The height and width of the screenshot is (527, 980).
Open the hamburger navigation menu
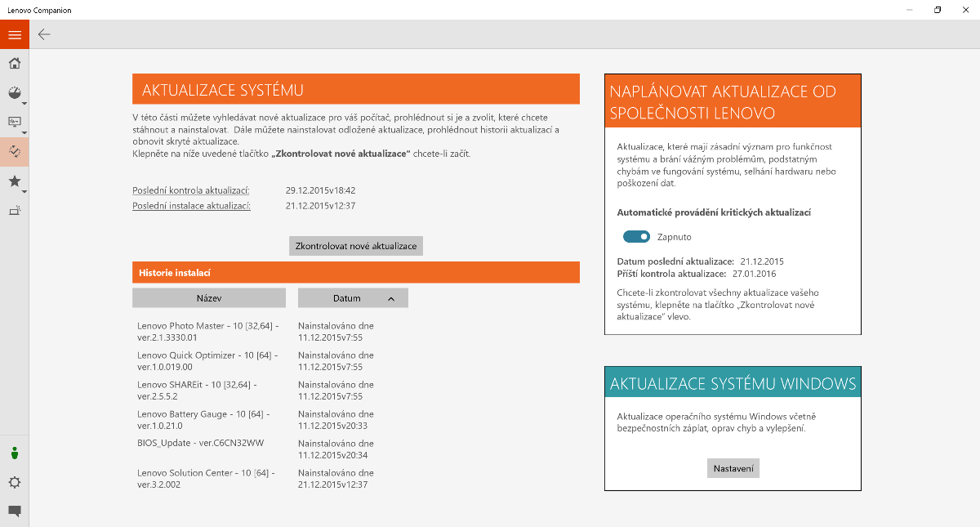14,34
